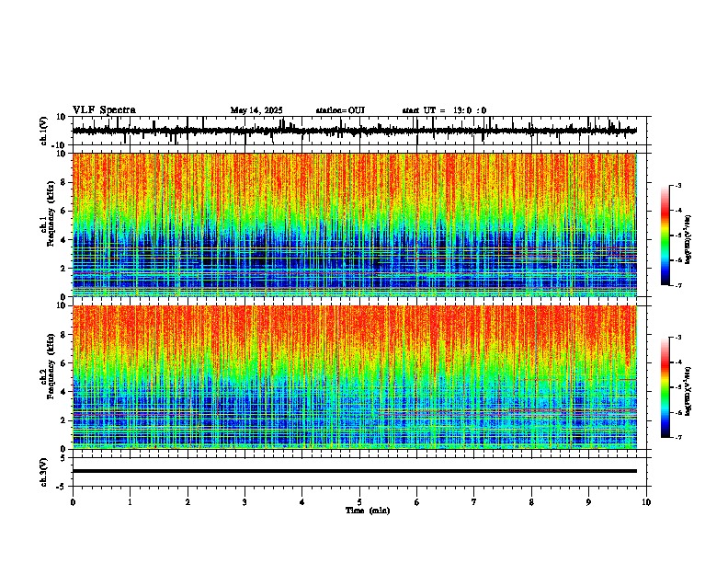Click the 10 tick on the Time axis
728x563 pixels.
646,502
